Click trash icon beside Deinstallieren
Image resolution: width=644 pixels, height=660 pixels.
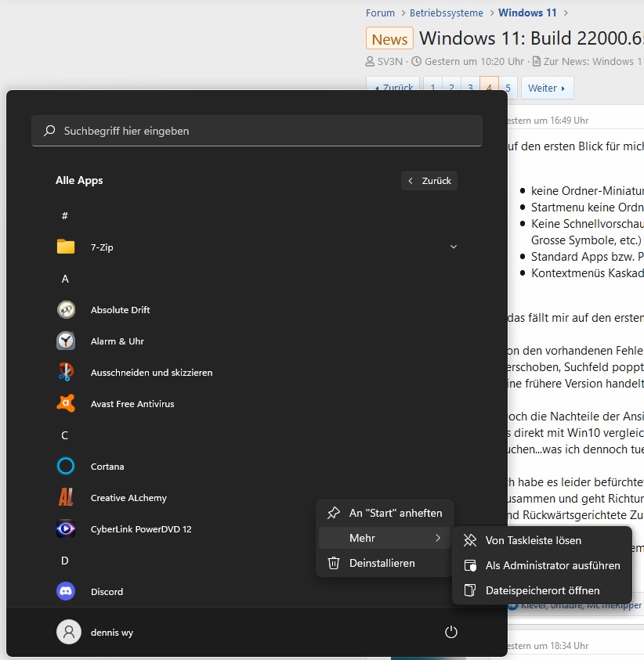point(334,563)
